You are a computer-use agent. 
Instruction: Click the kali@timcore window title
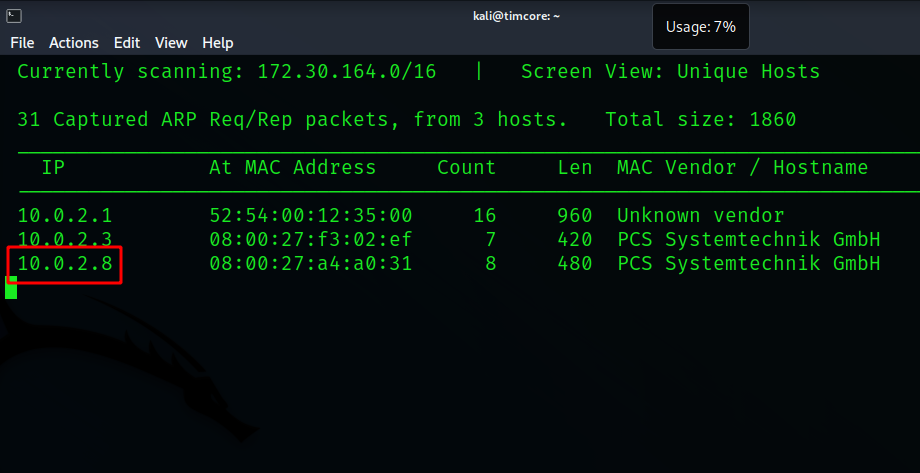[516, 16]
